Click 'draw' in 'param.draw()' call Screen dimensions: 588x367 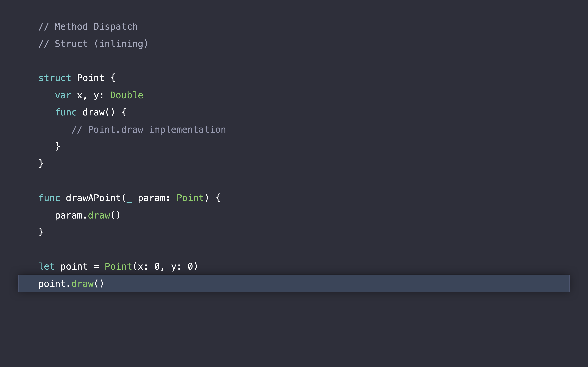tap(99, 216)
